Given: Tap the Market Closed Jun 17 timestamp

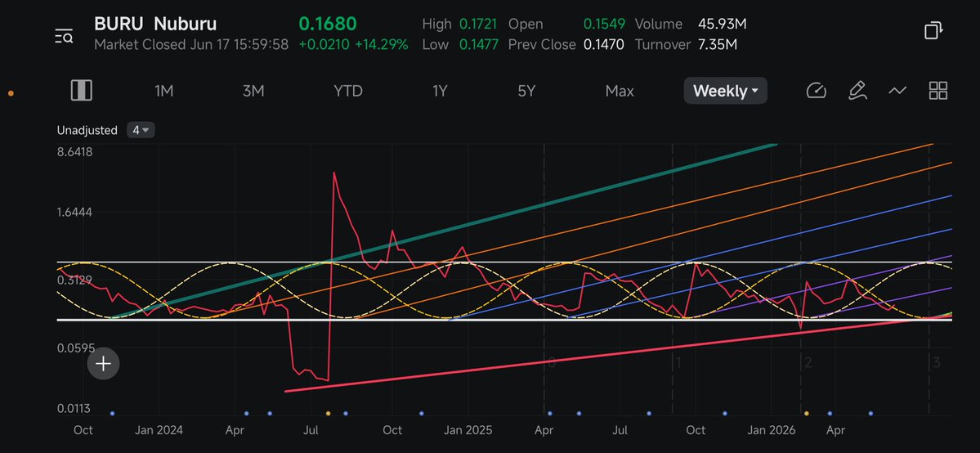Looking at the screenshot, I should [191, 44].
